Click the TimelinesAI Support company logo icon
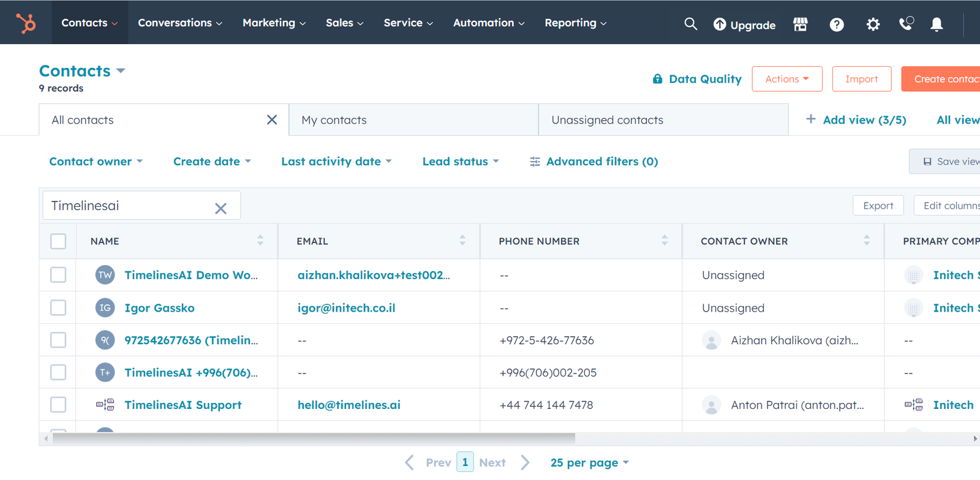The width and height of the screenshot is (980, 480). click(105, 405)
